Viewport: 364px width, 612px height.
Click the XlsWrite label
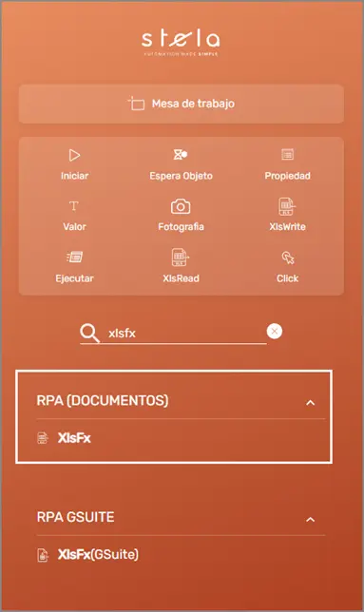click(288, 227)
